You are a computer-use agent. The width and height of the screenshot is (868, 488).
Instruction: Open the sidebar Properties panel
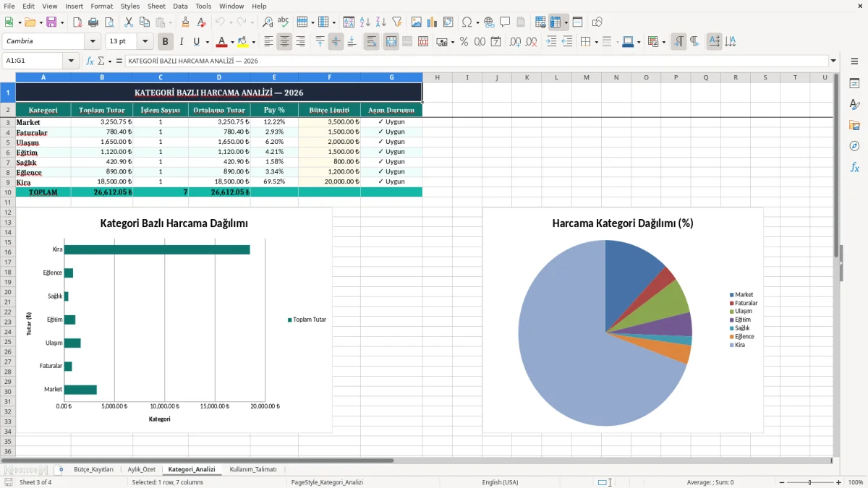(854, 84)
